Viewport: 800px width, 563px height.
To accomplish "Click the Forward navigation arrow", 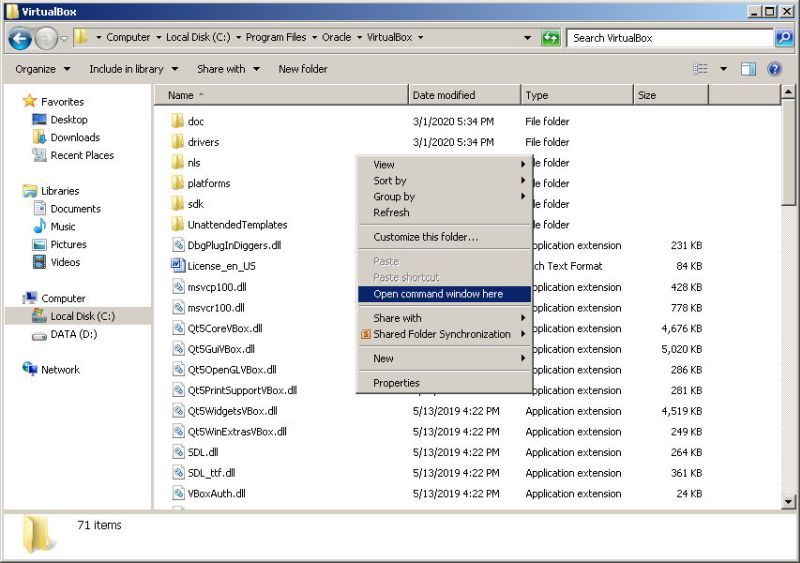I will (46, 38).
